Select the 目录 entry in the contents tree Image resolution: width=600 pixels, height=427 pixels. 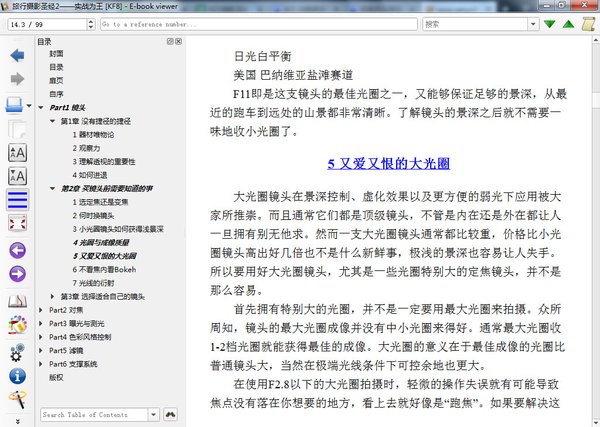pyautogui.click(x=56, y=67)
